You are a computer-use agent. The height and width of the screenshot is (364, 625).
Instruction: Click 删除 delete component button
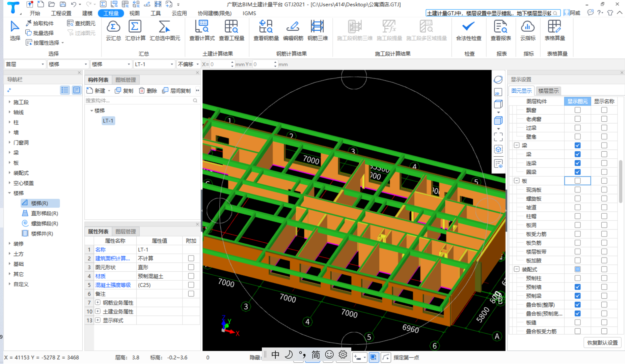(148, 91)
